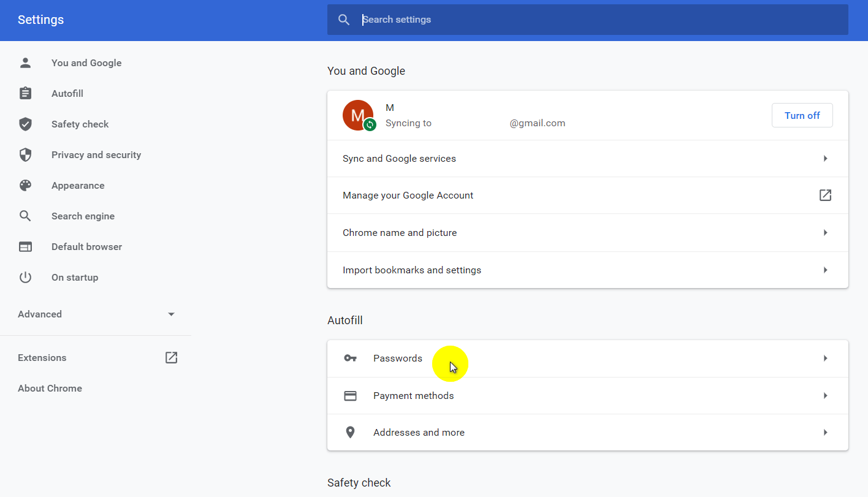Click the On startup power icon

point(25,277)
